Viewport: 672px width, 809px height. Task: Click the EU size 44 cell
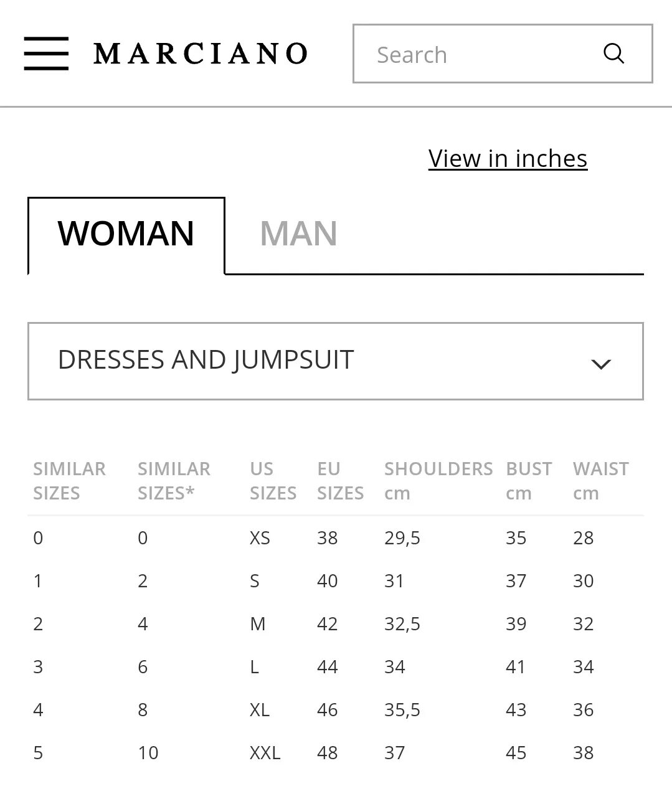click(x=327, y=666)
